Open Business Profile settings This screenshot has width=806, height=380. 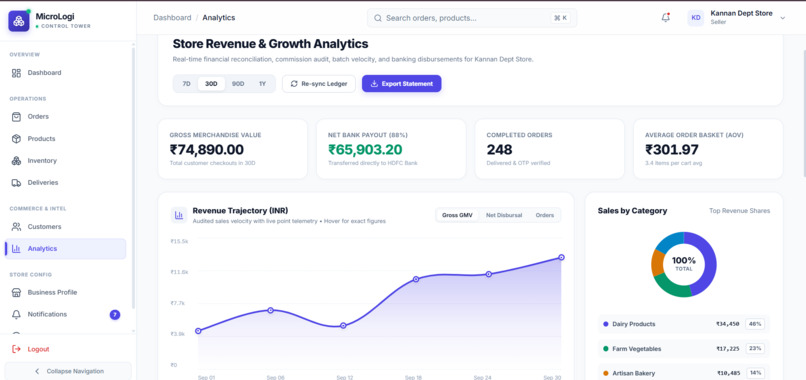click(x=65, y=293)
